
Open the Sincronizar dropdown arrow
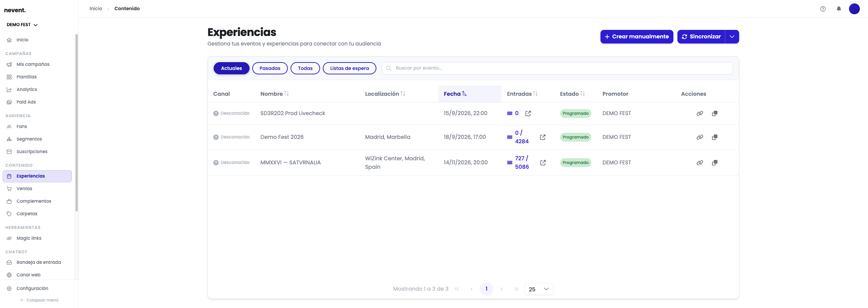click(732, 37)
